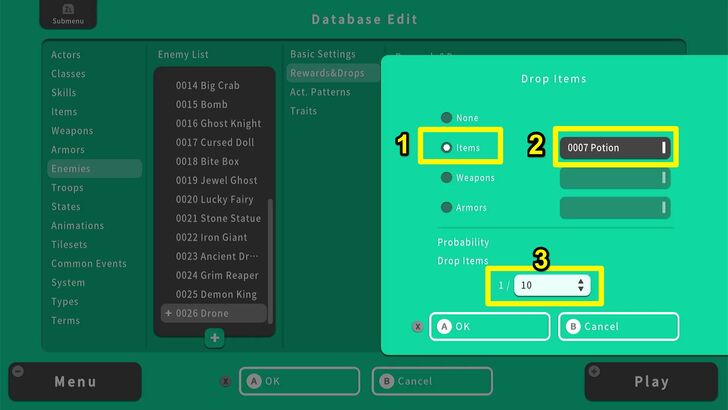728x410 pixels.
Task: Select 0026 Drone enemy
Action: pyautogui.click(x=214, y=313)
